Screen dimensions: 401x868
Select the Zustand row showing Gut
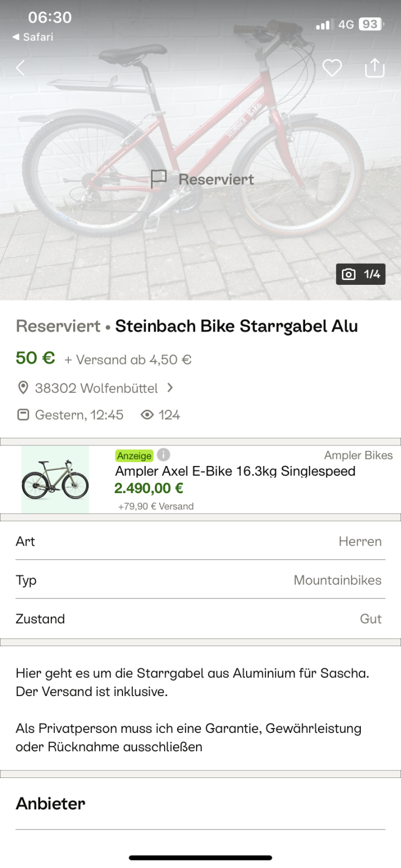pyautogui.click(x=200, y=619)
